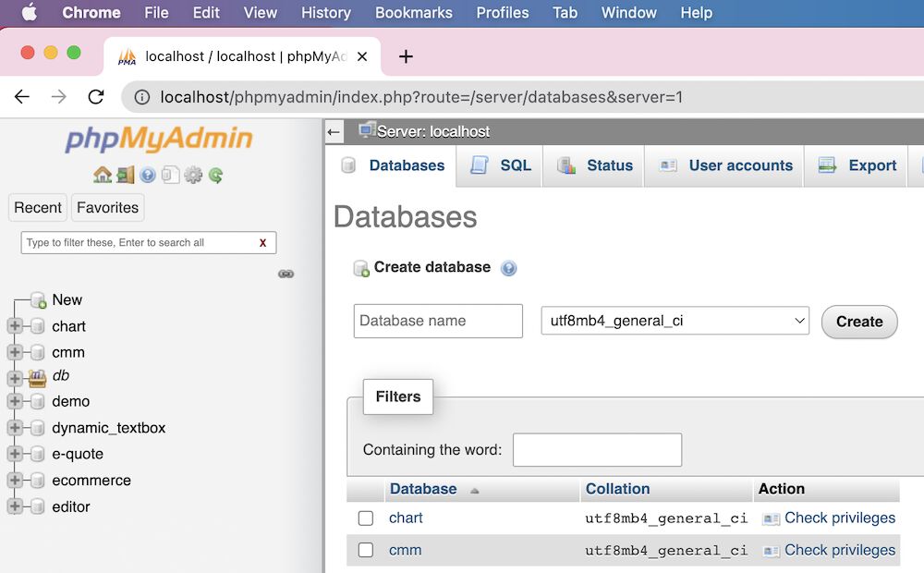Viewport: 924px width, 573px height.
Task: Click the New database icon in the sidebar
Action: pyautogui.click(x=39, y=299)
